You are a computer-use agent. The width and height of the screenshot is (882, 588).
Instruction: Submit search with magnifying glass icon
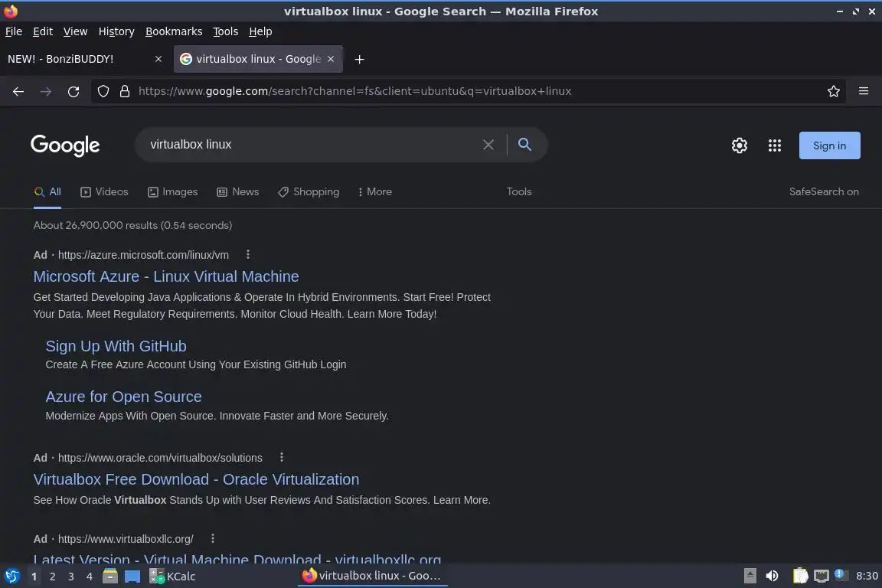pos(524,145)
